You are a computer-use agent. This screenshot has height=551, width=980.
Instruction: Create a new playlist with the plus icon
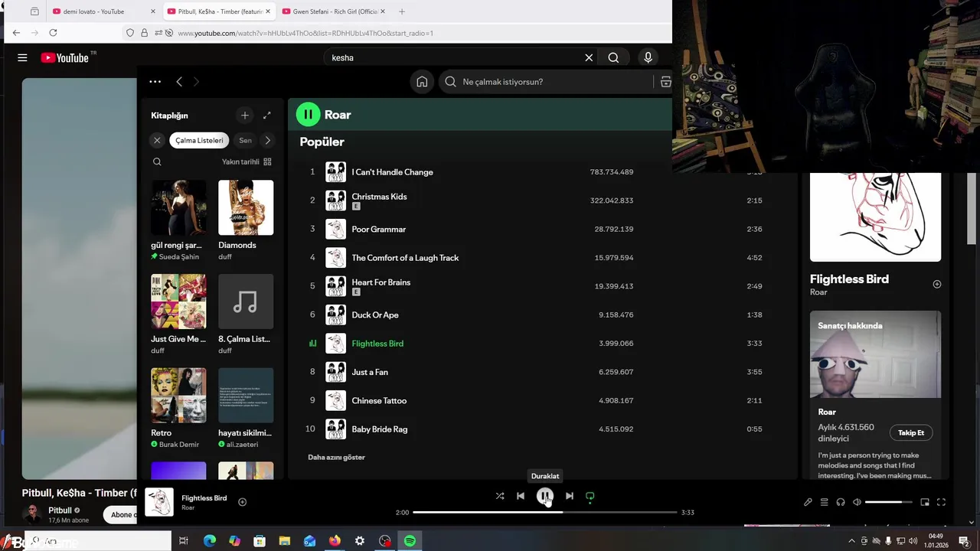pos(245,116)
